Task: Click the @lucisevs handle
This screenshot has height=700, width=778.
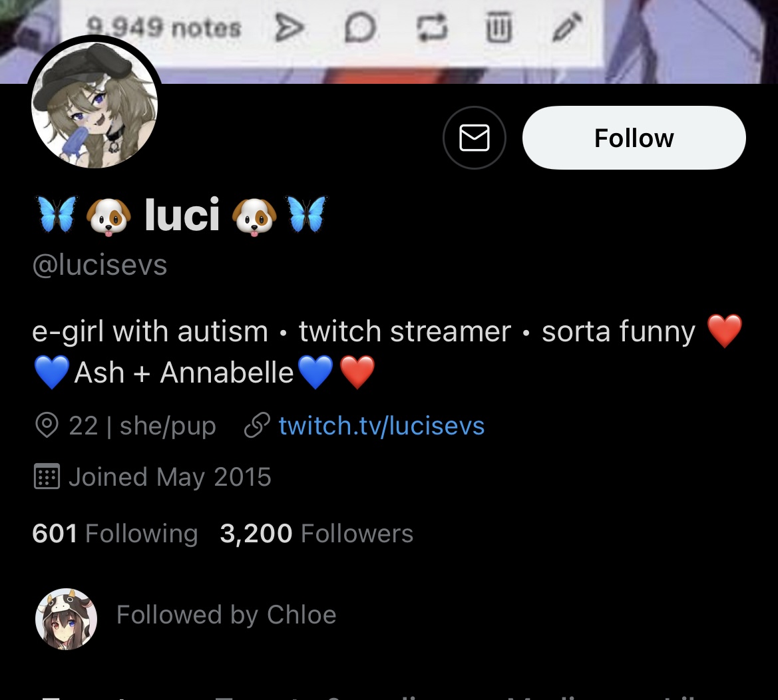Action: pos(100,264)
